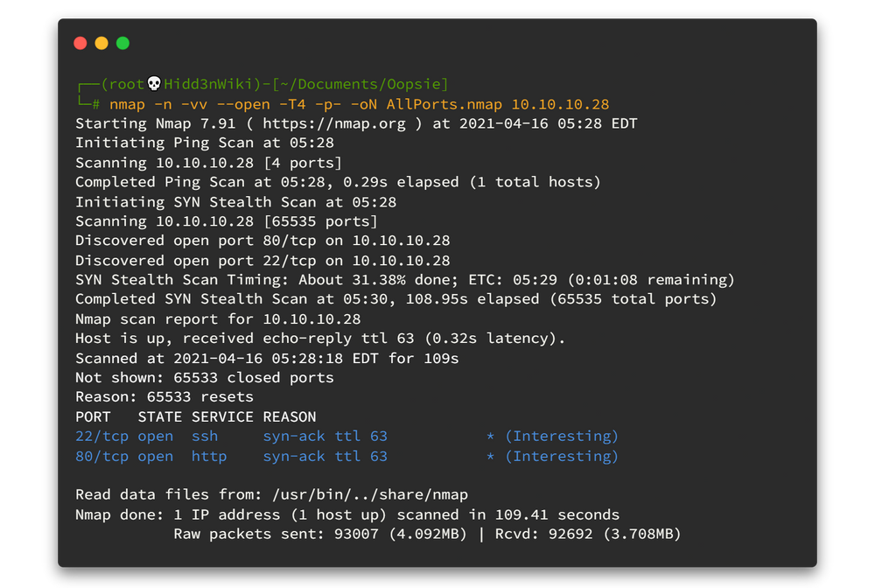Click the AllPorts.nmap filename in command
Screen dimensions: 875x588
click(x=444, y=104)
